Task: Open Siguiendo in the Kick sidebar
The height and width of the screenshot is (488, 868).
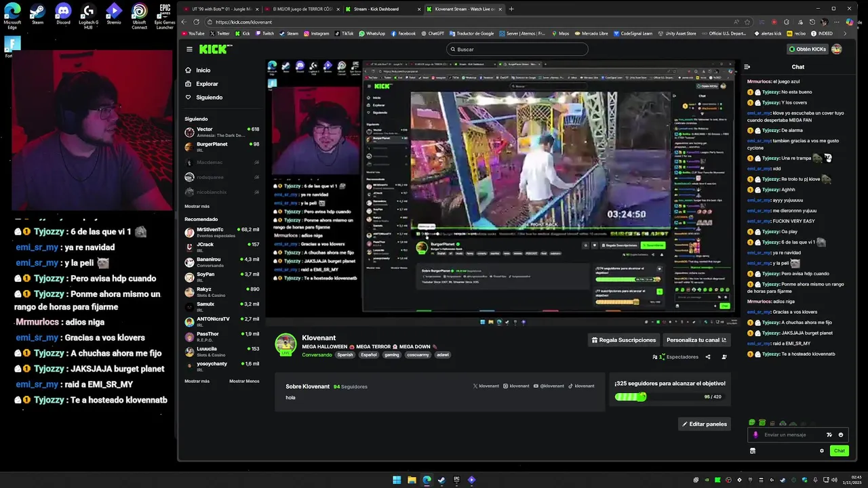Action: 203,98
